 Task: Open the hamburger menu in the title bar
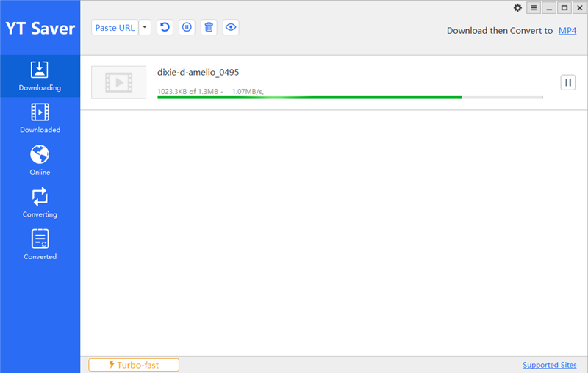click(x=534, y=8)
